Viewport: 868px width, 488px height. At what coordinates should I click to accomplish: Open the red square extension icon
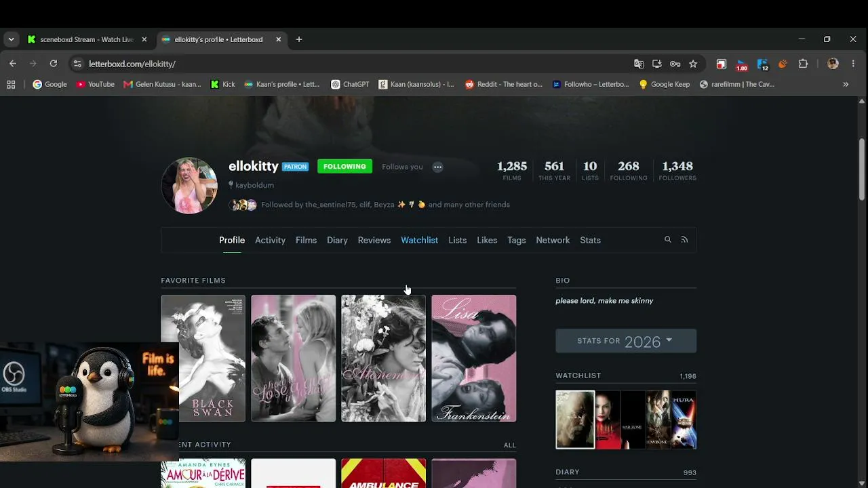pos(722,64)
